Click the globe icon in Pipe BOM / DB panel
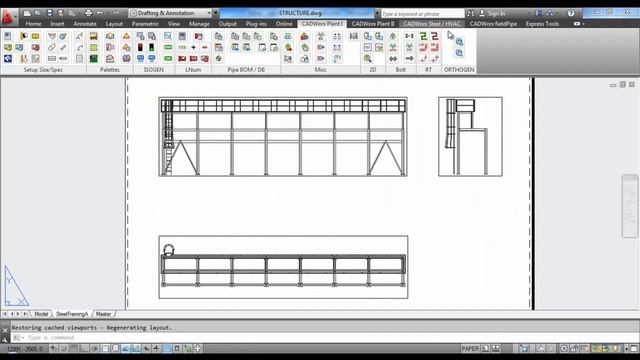 tap(219, 59)
